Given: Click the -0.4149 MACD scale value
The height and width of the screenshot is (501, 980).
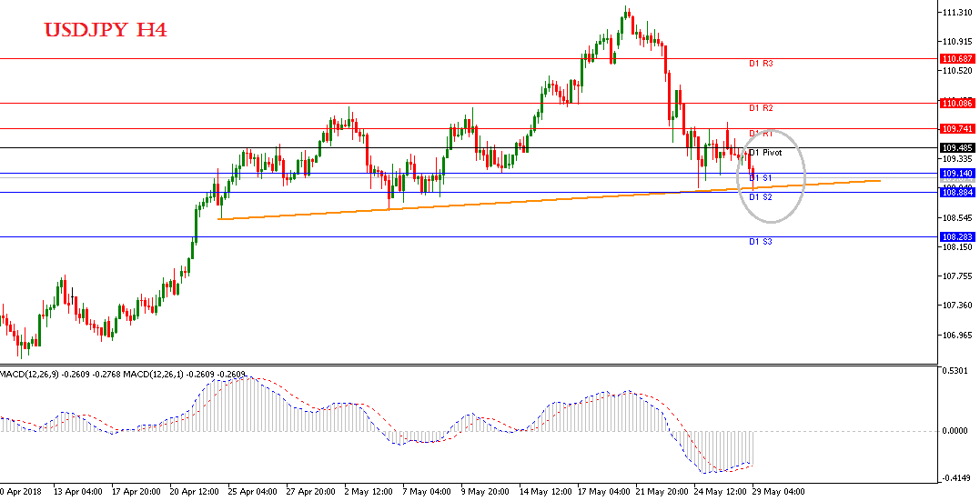Looking at the screenshot, I should coord(957,478).
